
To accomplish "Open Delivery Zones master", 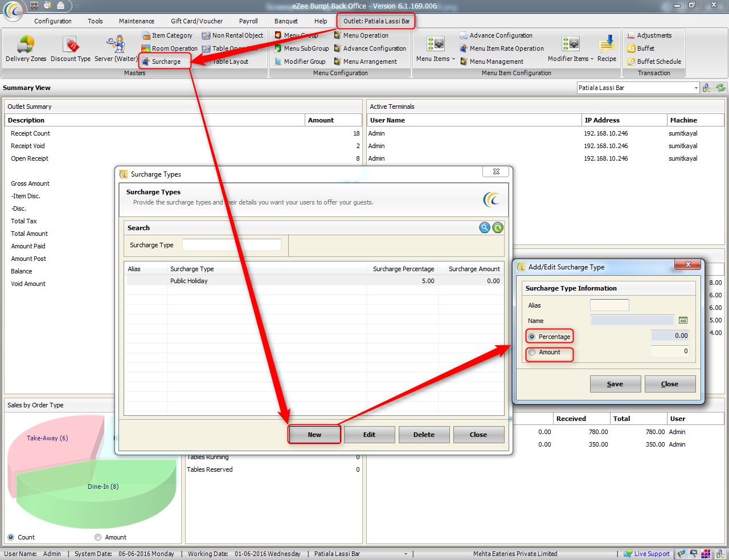I will 26,48.
